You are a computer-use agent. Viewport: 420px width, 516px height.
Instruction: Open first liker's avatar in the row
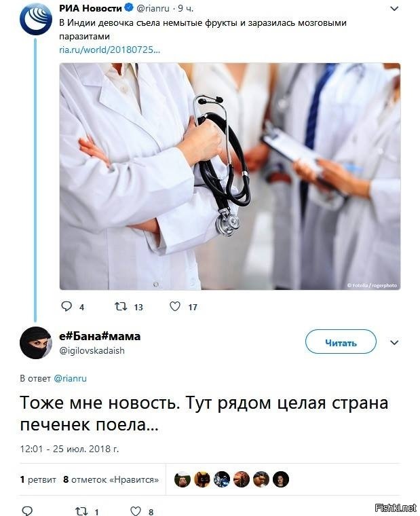(183, 479)
